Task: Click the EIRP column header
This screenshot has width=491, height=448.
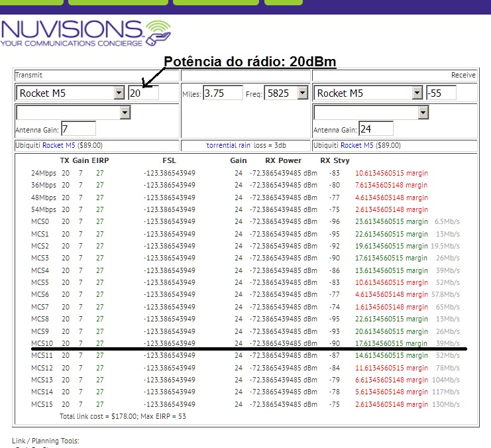Action: (x=100, y=160)
